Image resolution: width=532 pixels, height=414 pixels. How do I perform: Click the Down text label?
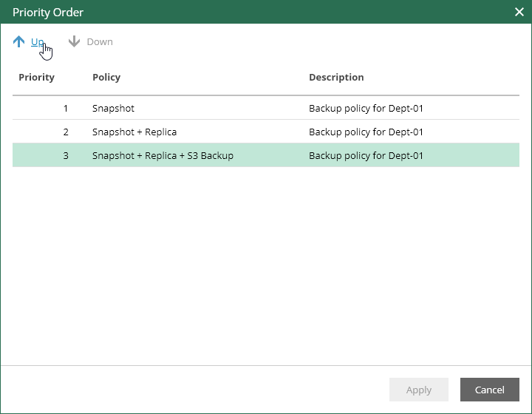100,41
